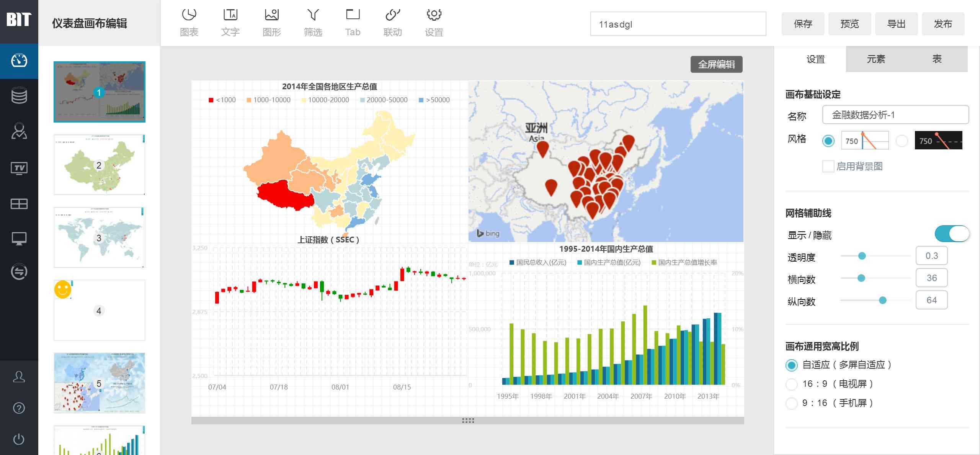Select page thumbnail 5

point(100,383)
